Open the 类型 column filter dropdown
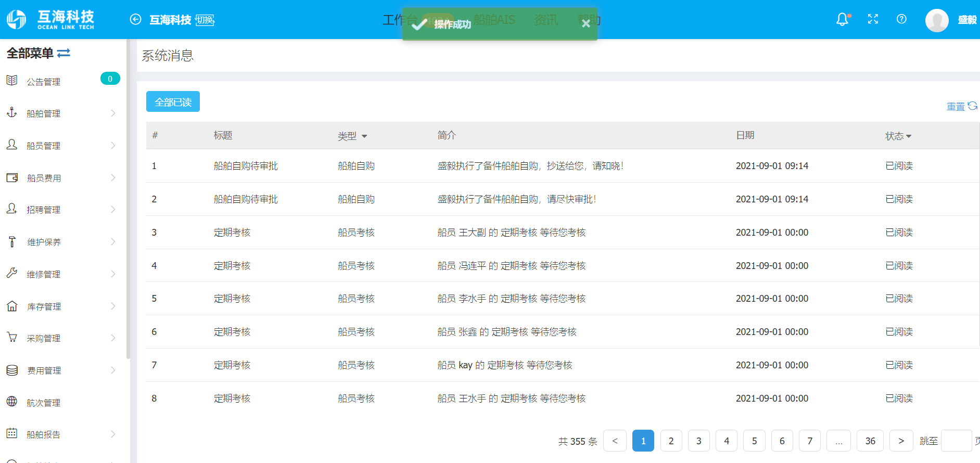 364,136
